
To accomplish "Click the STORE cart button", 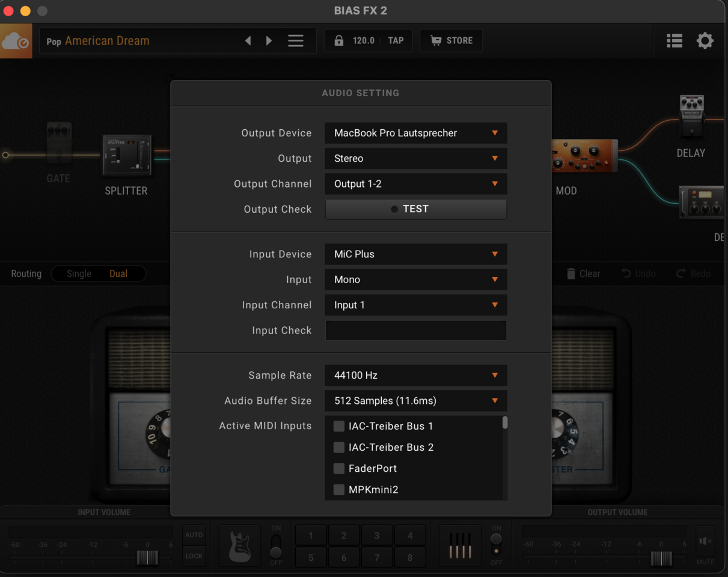I will coord(451,41).
